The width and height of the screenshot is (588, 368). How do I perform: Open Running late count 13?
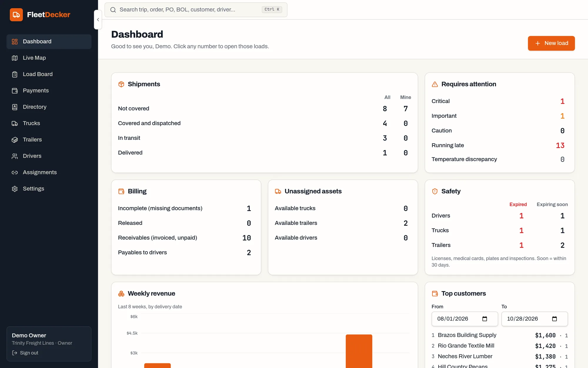coord(560,145)
